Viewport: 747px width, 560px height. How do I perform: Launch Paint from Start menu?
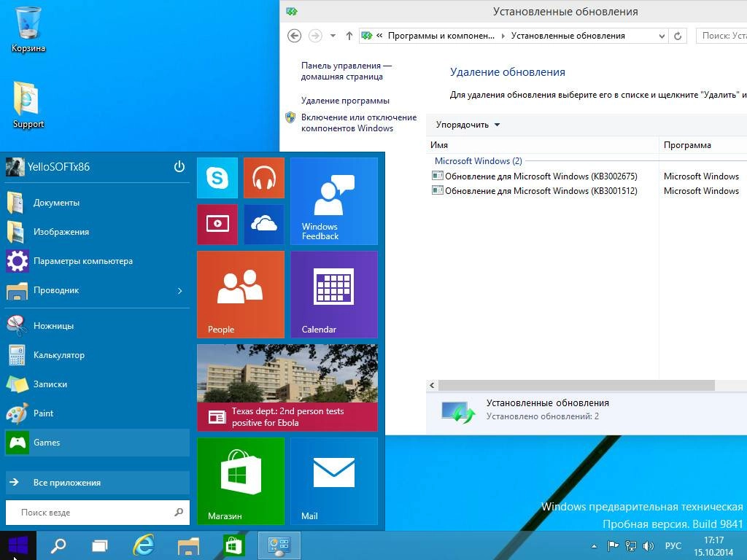(97, 413)
